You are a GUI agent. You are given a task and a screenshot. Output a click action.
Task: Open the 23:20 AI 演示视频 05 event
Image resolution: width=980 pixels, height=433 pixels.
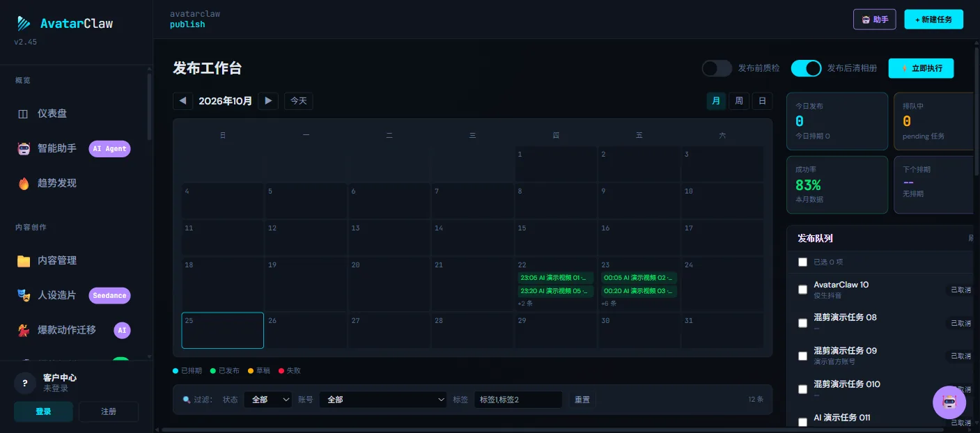tap(555, 291)
